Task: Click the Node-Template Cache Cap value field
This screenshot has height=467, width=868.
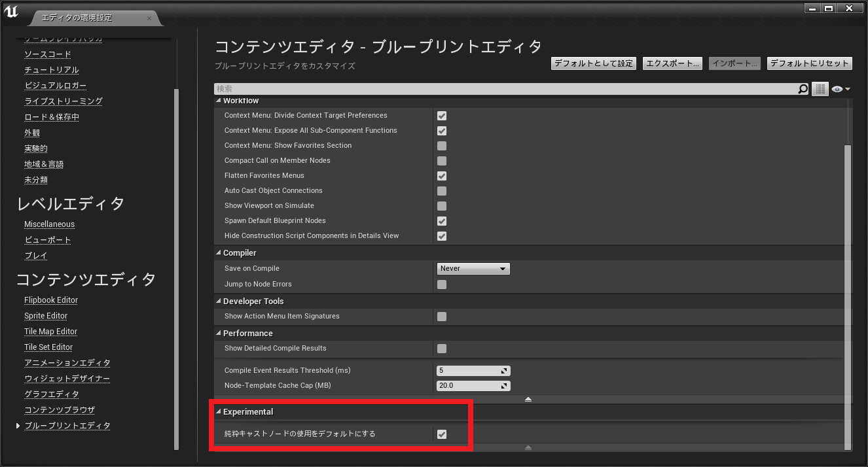Action: [473, 385]
